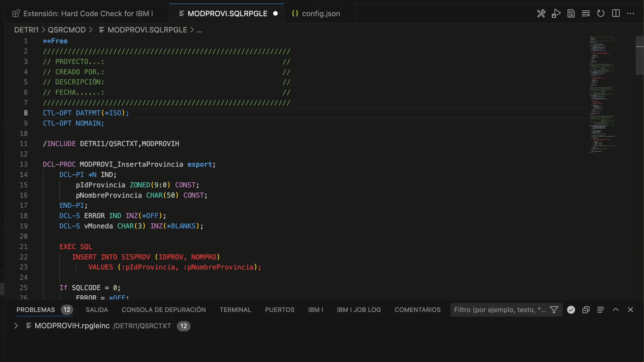Maximize the bottom panel with chevron
The width and height of the screenshot is (644, 362).
pos(616,310)
